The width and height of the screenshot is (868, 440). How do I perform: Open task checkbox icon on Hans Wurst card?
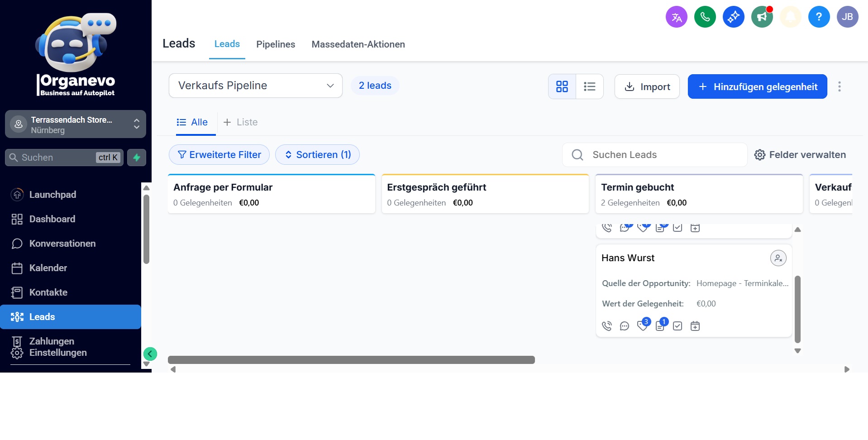tap(677, 326)
